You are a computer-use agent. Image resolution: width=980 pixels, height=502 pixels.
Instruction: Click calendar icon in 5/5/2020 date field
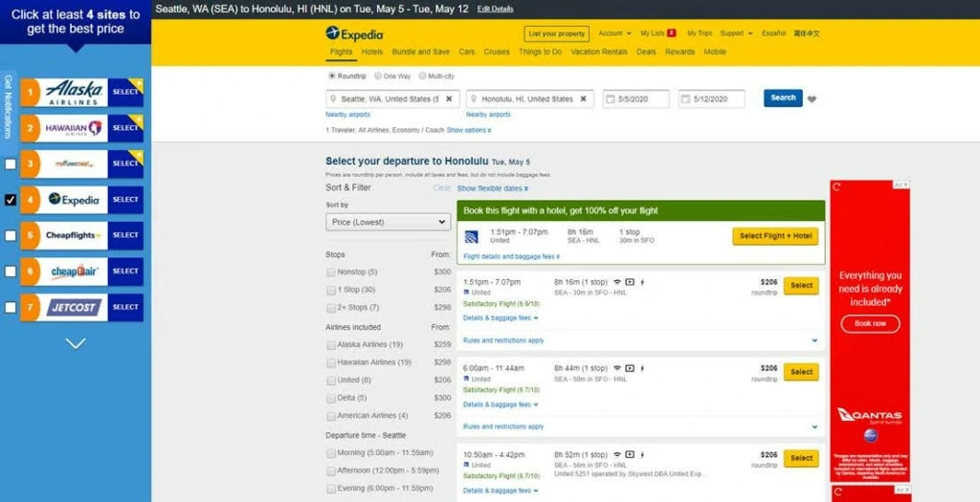[611, 99]
